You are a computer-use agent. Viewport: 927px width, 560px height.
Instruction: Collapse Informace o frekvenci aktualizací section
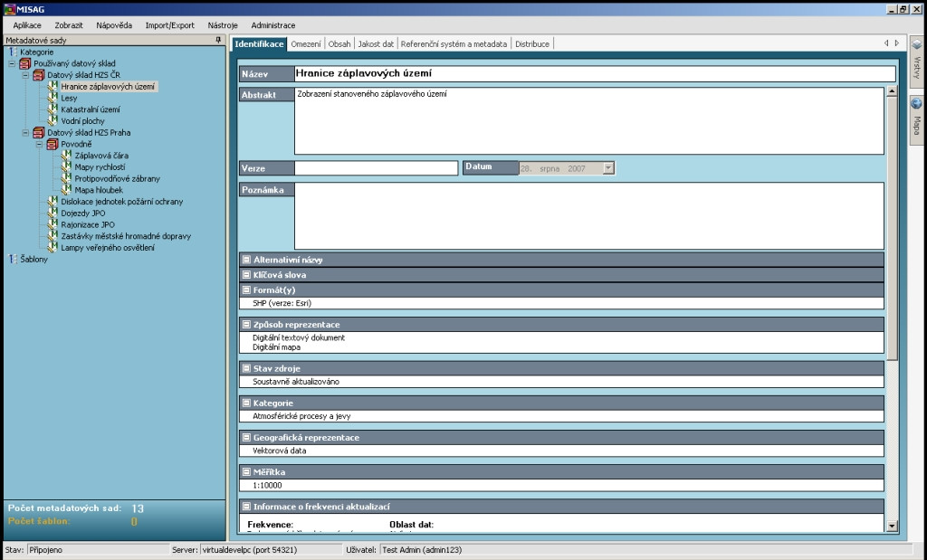click(246, 507)
